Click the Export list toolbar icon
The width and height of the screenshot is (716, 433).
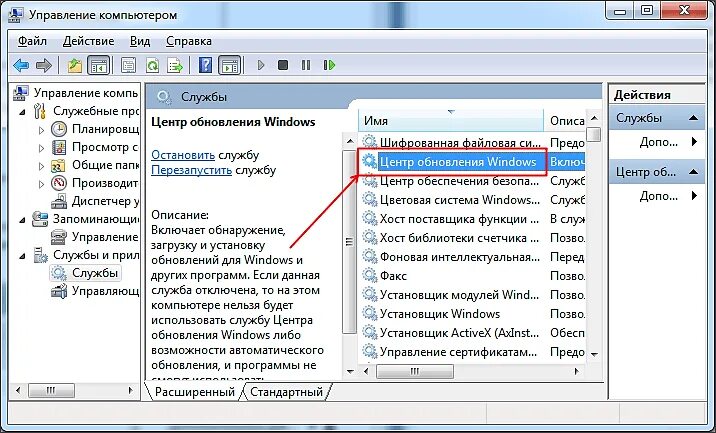pos(175,65)
